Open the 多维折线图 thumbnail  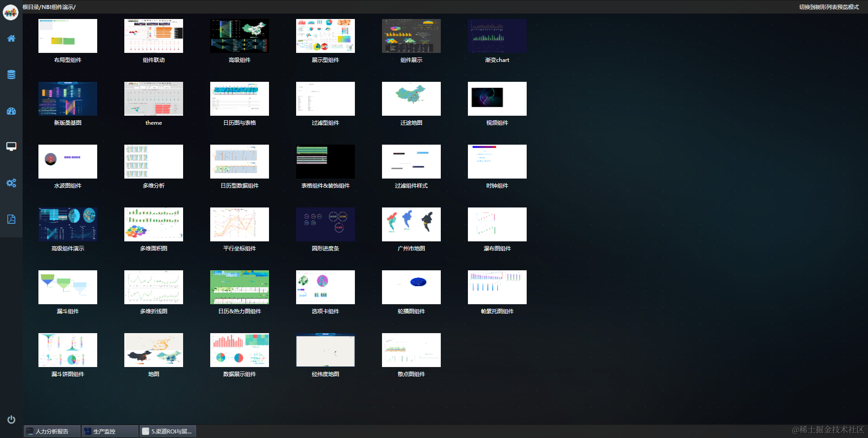click(x=154, y=287)
